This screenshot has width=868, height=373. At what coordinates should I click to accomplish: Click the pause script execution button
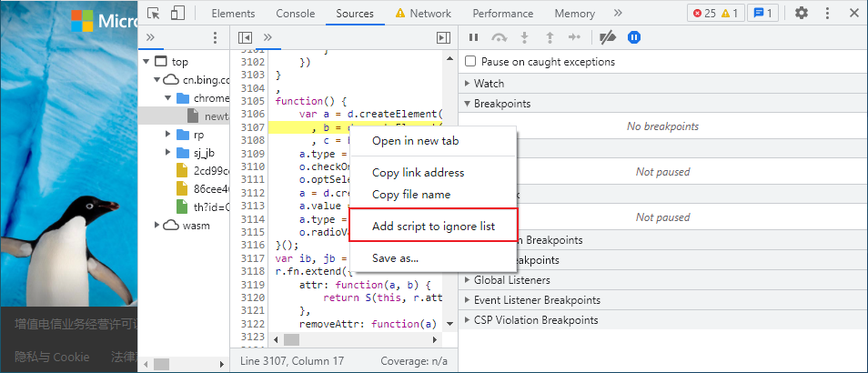coord(473,37)
